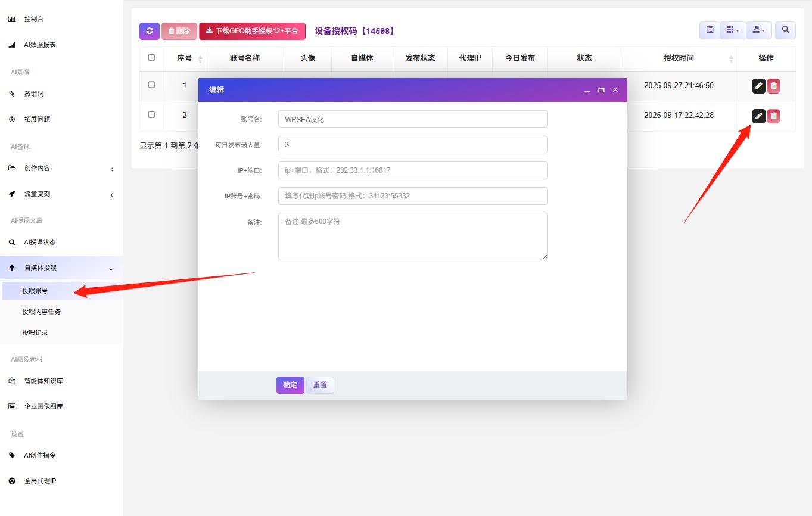The height and width of the screenshot is (516, 812).
Task: Sort table by 授权时间 column
Action: point(679,58)
